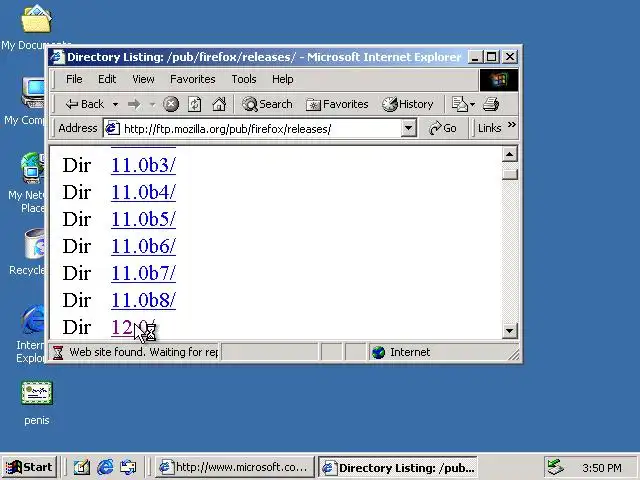Click the status bar hourglass loading icon
Viewport: 640px width, 480px height.
[58, 353]
